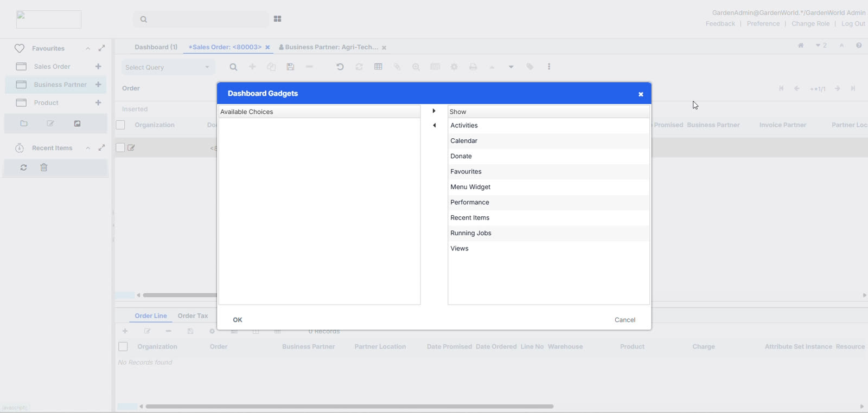Click the Menu grid icon beside search
Image resolution: width=868 pixels, height=413 pixels.
tap(278, 18)
